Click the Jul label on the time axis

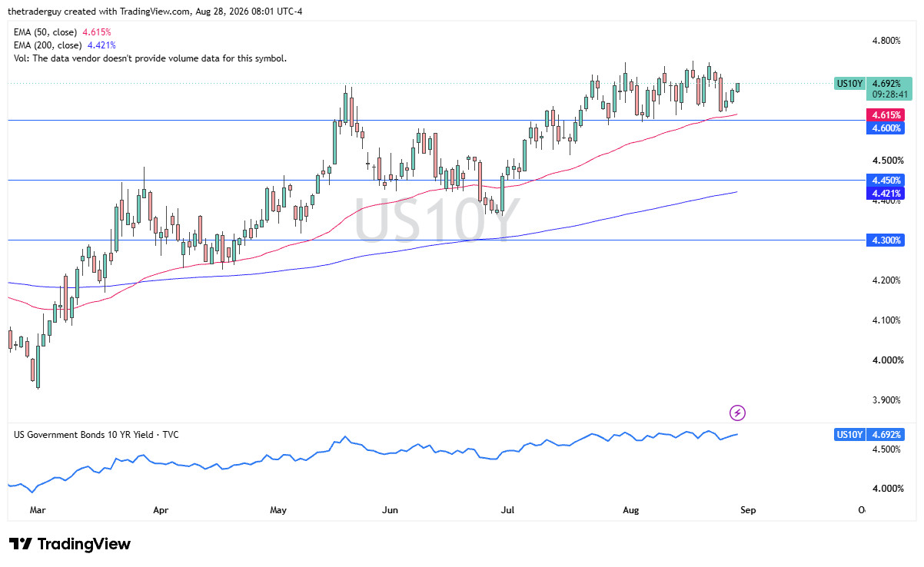click(507, 509)
